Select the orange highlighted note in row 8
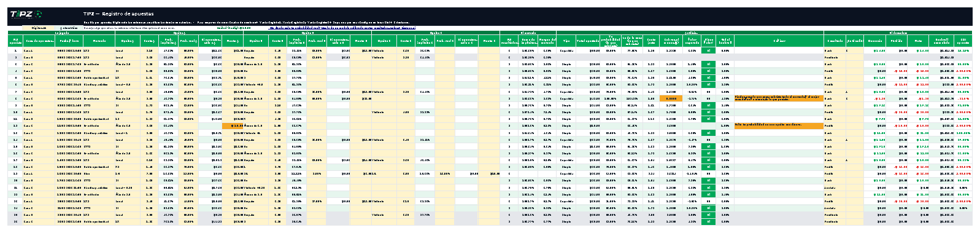 (x=778, y=98)
